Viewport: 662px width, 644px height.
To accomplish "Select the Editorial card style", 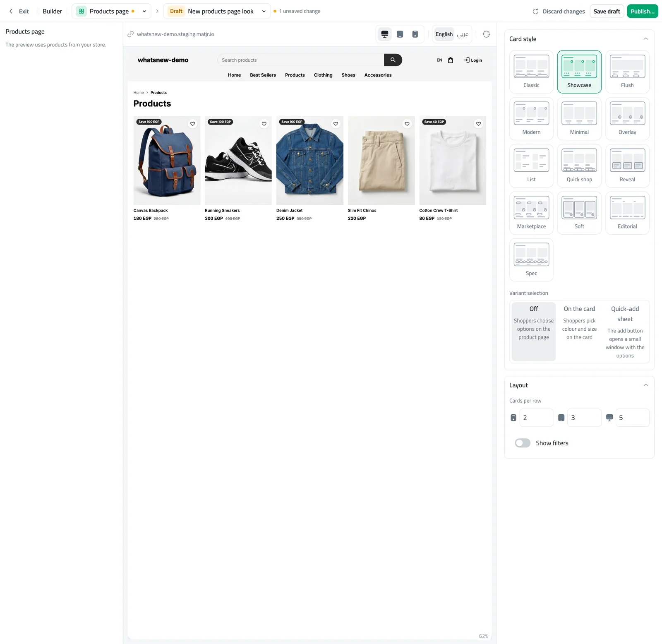I will click(x=627, y=213).
